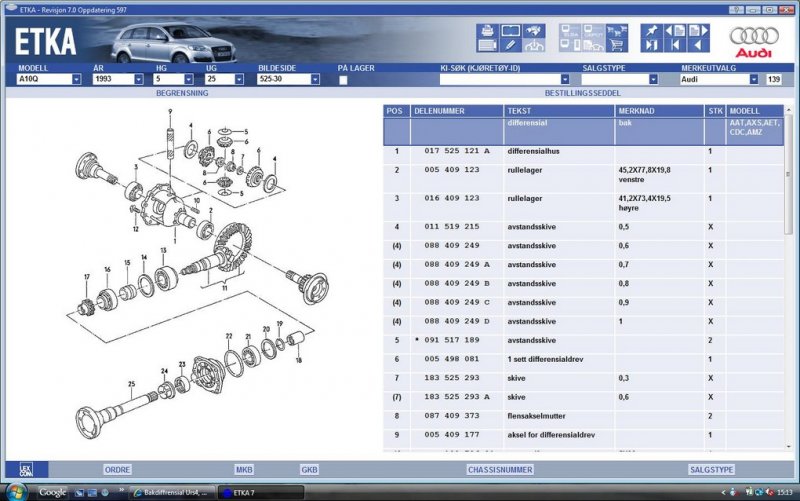Image resolution: width=800 pixels, height=501 pixels.
Task: Click the printer icon in the toolbar
Action: (487, 31)
